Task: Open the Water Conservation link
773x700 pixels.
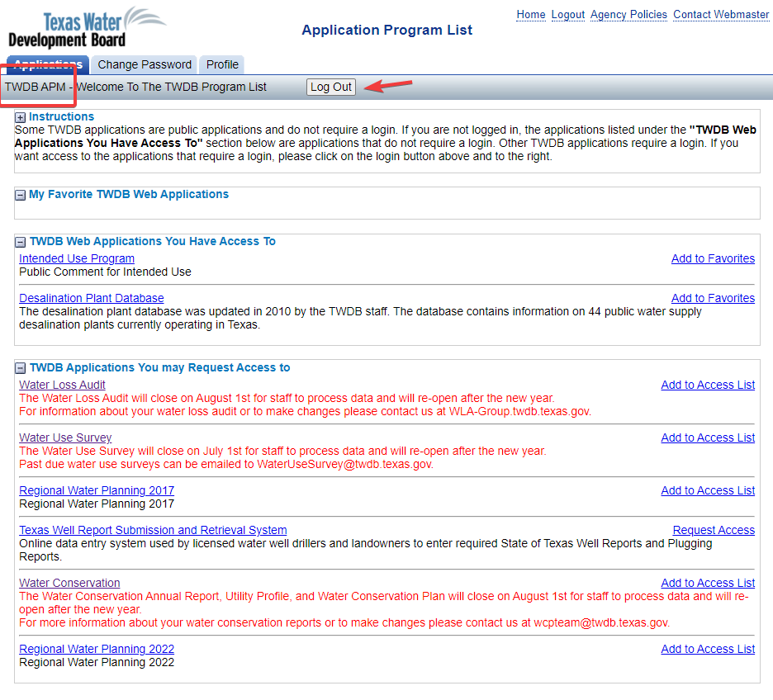Action: (69, 583)
